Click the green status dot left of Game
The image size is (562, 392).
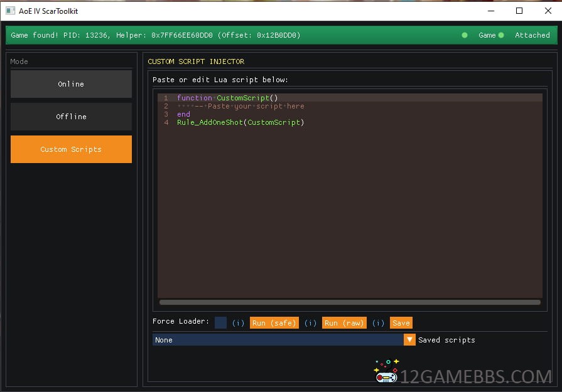[465, 35]
